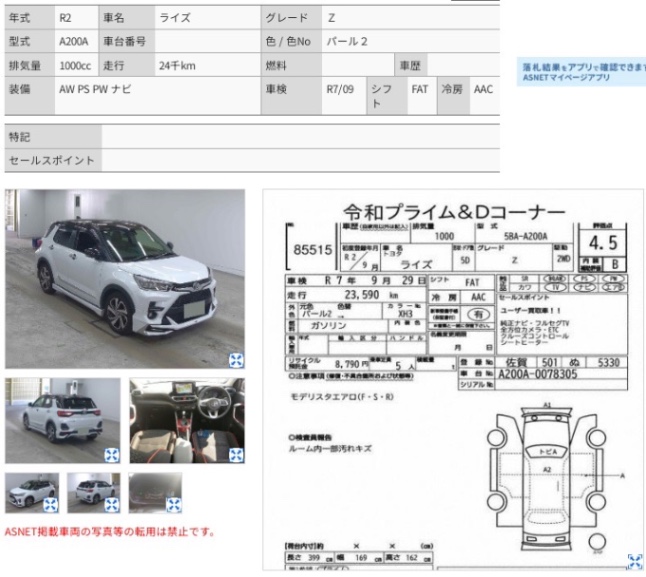Click lot number 85515 on sheet
Screen dimensions: 646x577
(x=312, y=250)
